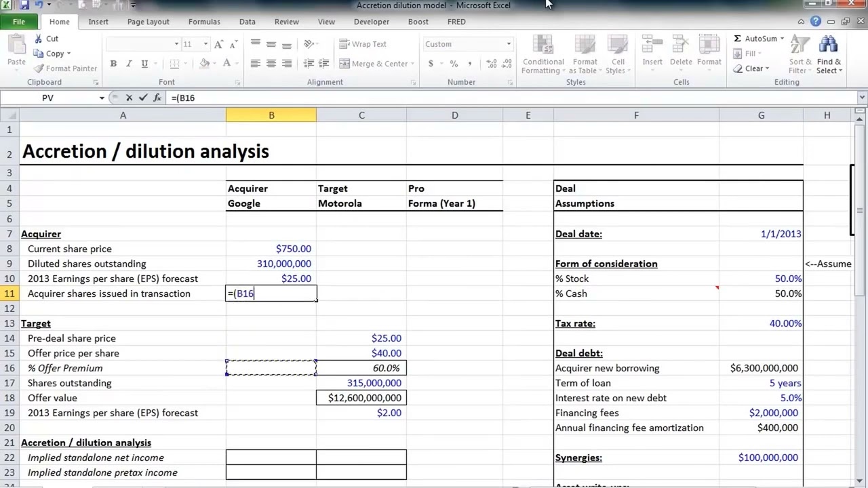Click the Delete cells button
Viewport: 868px width, 488px height.
pos(681,51)
